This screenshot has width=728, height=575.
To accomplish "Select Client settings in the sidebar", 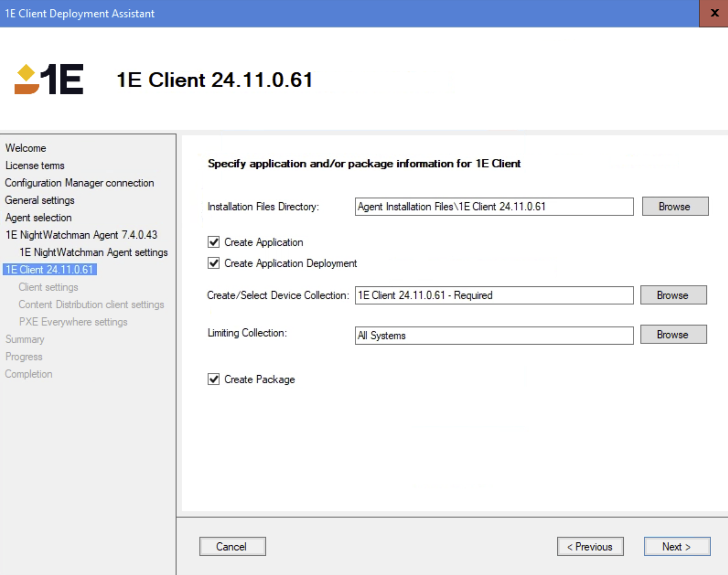I will [48, 287].
